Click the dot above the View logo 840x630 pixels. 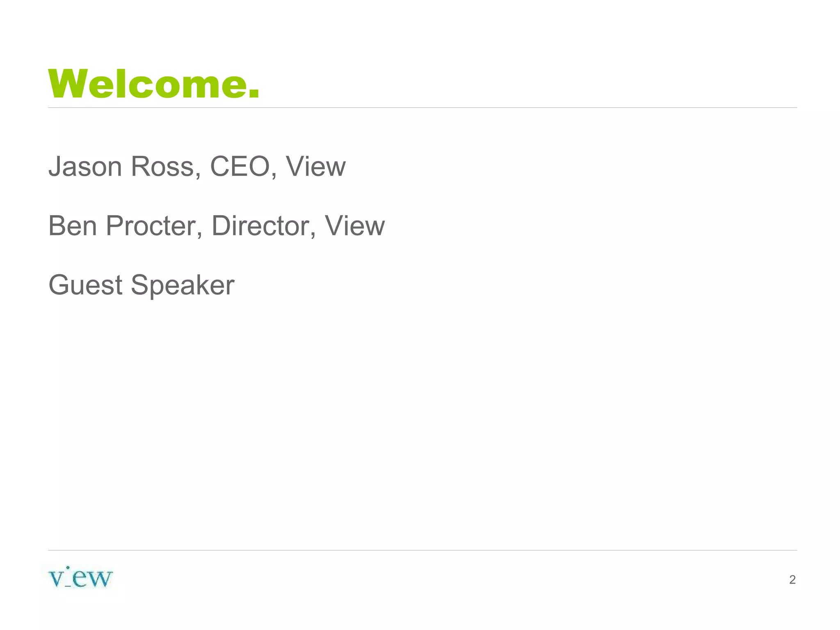[68, 568]
